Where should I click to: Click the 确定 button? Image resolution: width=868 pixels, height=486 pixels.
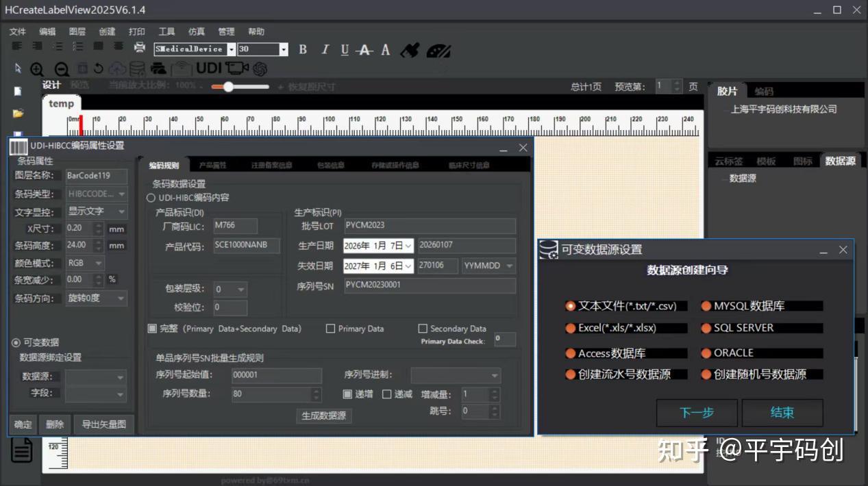(x=23, y=424)
